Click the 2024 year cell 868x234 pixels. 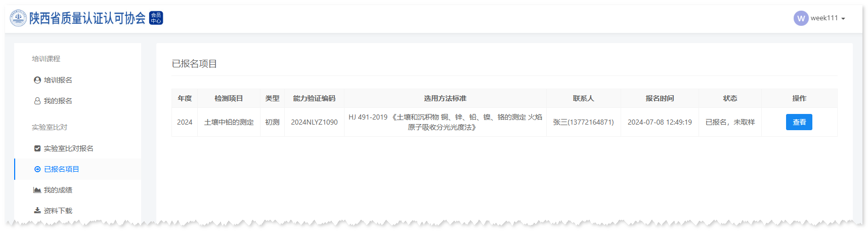[x=185, y=122]
